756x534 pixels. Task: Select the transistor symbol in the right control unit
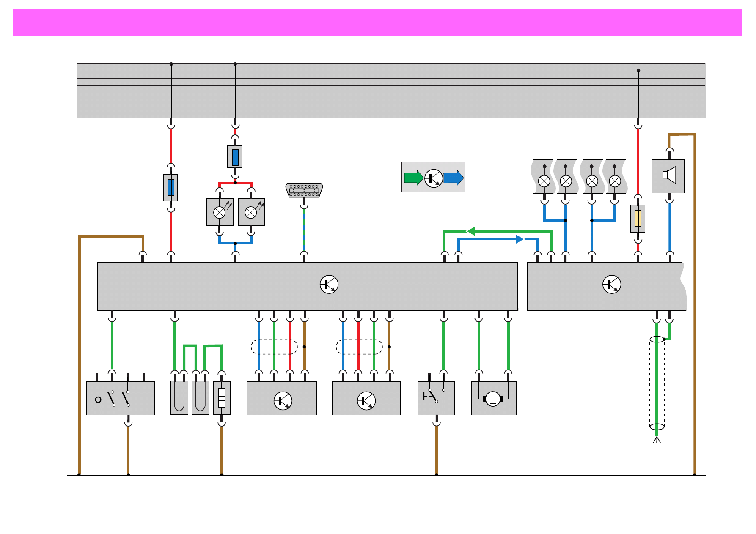[611, 285]
